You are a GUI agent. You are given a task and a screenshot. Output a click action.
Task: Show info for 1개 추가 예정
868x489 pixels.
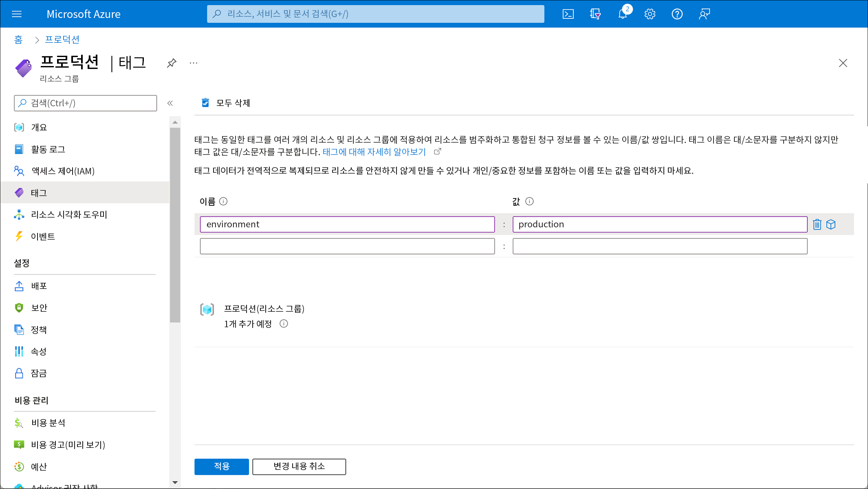284,324
